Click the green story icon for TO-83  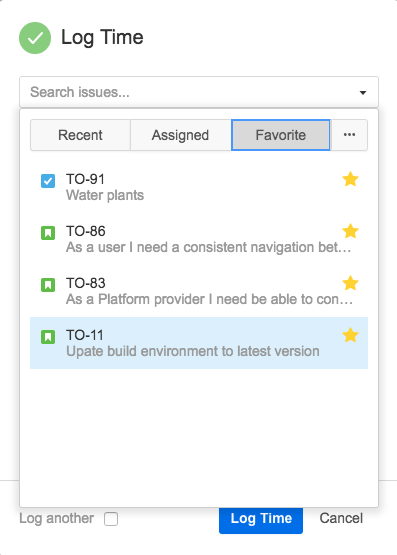pyautogui.click(x=48, y=285)
